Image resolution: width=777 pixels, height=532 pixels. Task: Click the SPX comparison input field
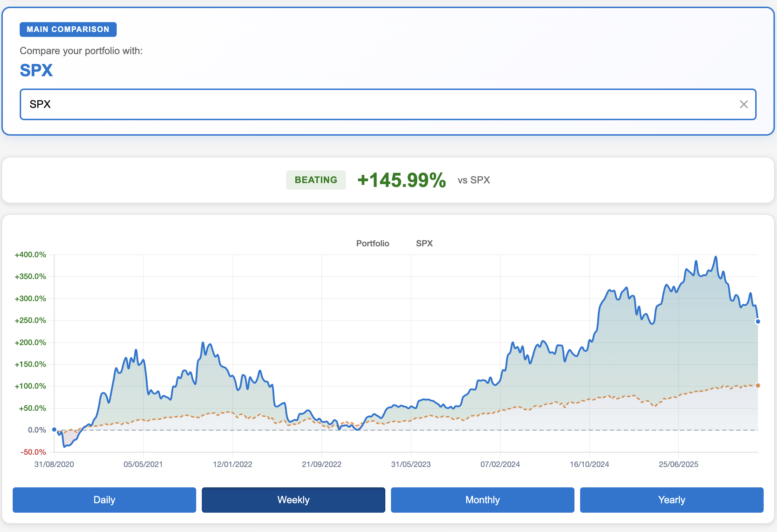[x=388, y=104]
